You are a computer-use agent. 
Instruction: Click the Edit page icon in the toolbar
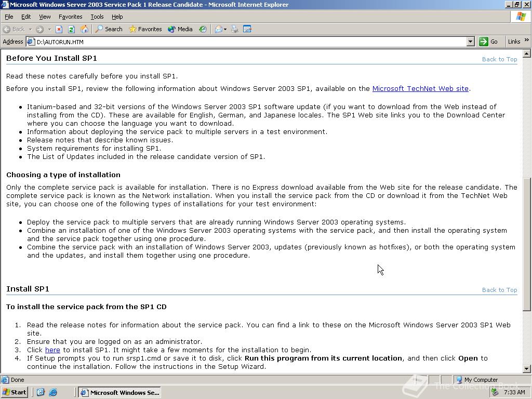247,29
